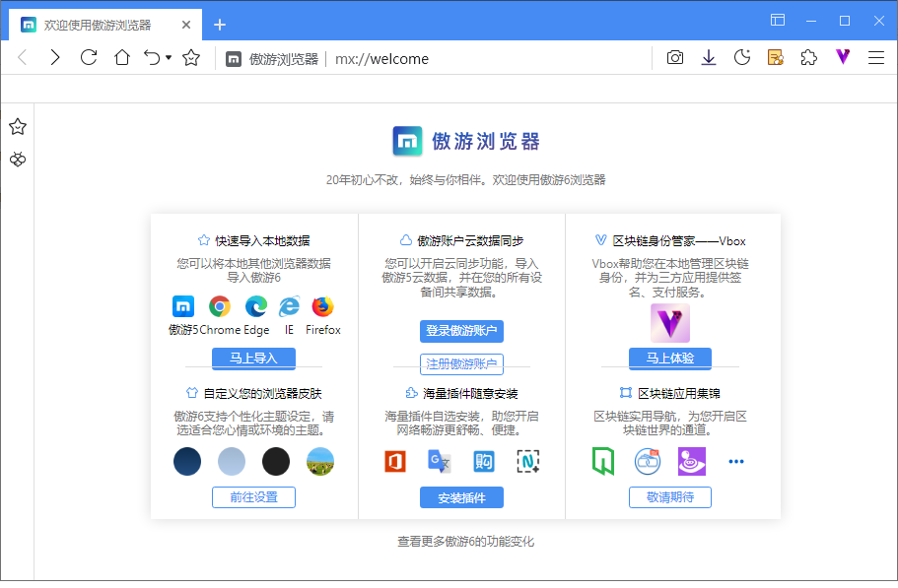This screenshot has height=588, width=898.
Task: Select Firefox import source icon
Action: pyautogui.click(x=323, y=307)
